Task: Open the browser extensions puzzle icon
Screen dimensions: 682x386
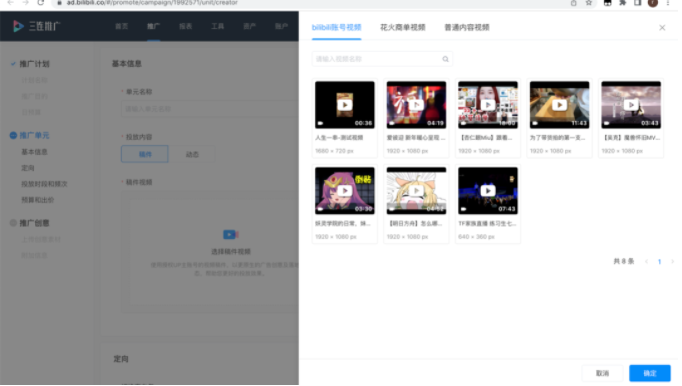Action: tap(623, 3)
